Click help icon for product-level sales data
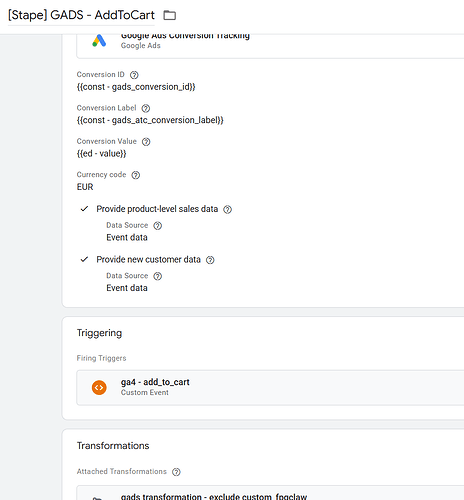This screenshot has height=500, width=464. point(227,209)
